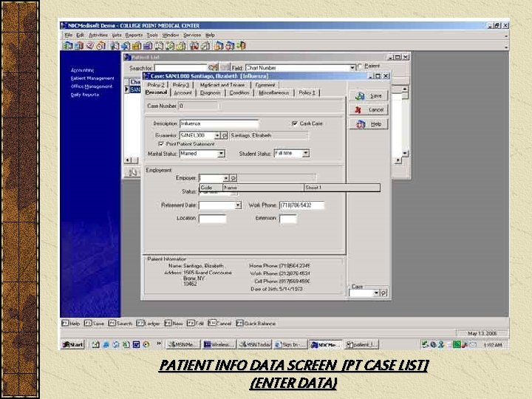This screenshot has width=532, height=399.
Task: Switch to the Diagnosis tab
Action: (x=210, y=92)
